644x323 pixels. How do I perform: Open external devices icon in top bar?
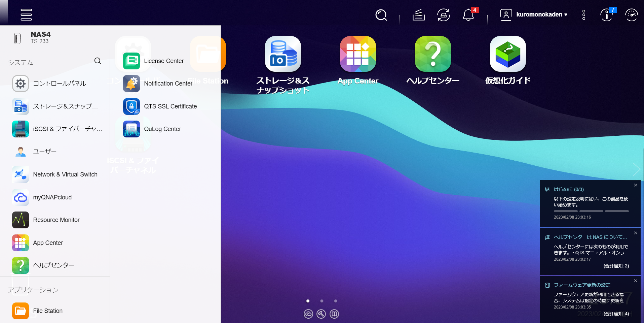click(x=444, y=15)
